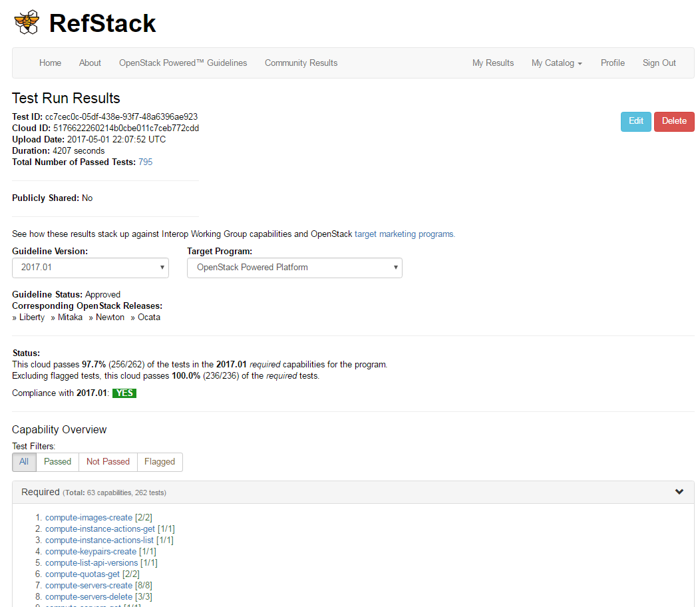The width and height of the screenshot is (700, 607).
Task: Click the Required section heading
Action: (x=40, y=492)
